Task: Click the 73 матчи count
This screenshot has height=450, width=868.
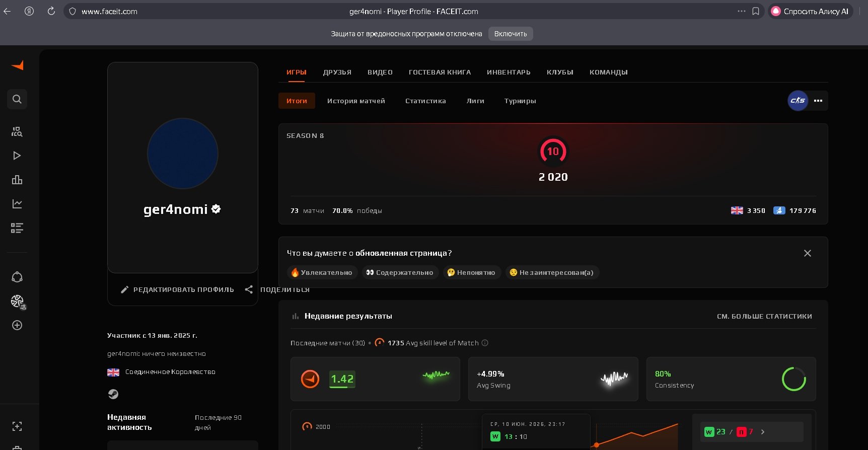Action: click(x=307, y=210)
